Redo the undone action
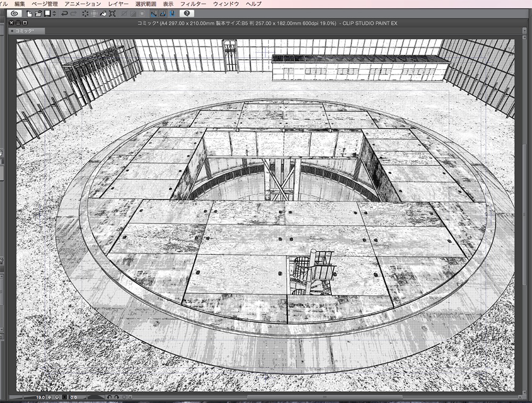This screenshot has width=532, height=403. [73, 14]
